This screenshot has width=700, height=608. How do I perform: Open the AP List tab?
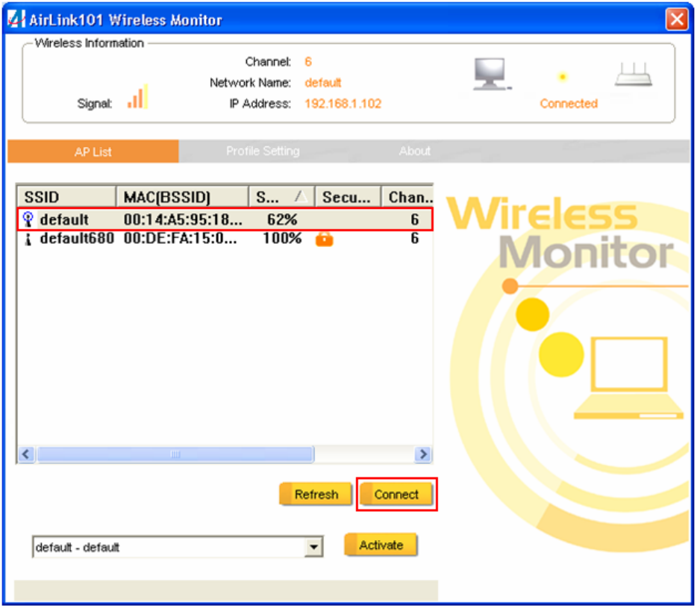(x=93, y=151)
